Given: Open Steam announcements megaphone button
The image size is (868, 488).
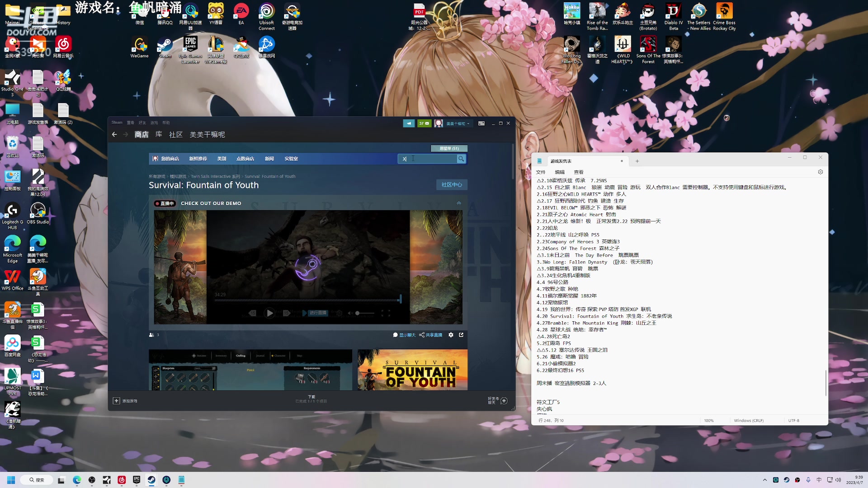Looking at the screenshot, I should 409,123.
